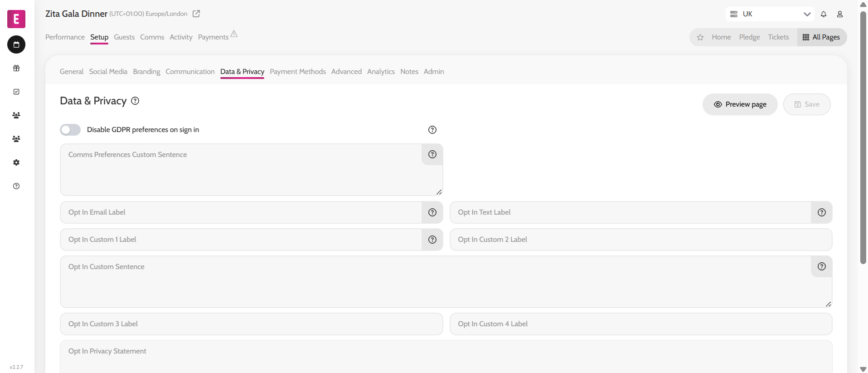Click help icon beside Data & Privacy heading
The width and height of the screenshot is (868, 373).
click(135, 101)
